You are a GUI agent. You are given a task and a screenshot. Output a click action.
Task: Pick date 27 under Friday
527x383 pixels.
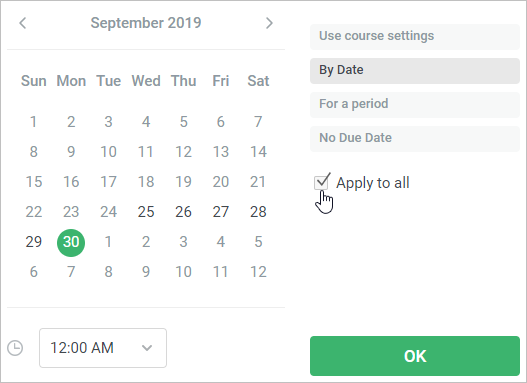(220, 212)
